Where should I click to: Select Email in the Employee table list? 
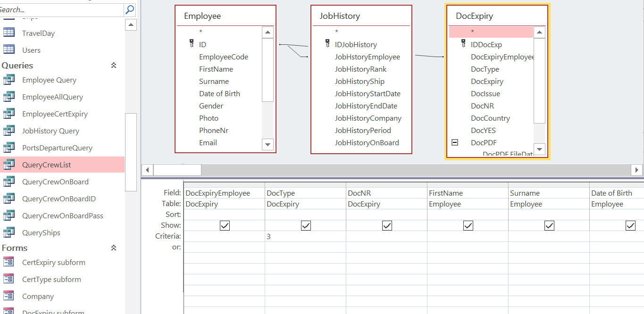click(x=208, y=142)
